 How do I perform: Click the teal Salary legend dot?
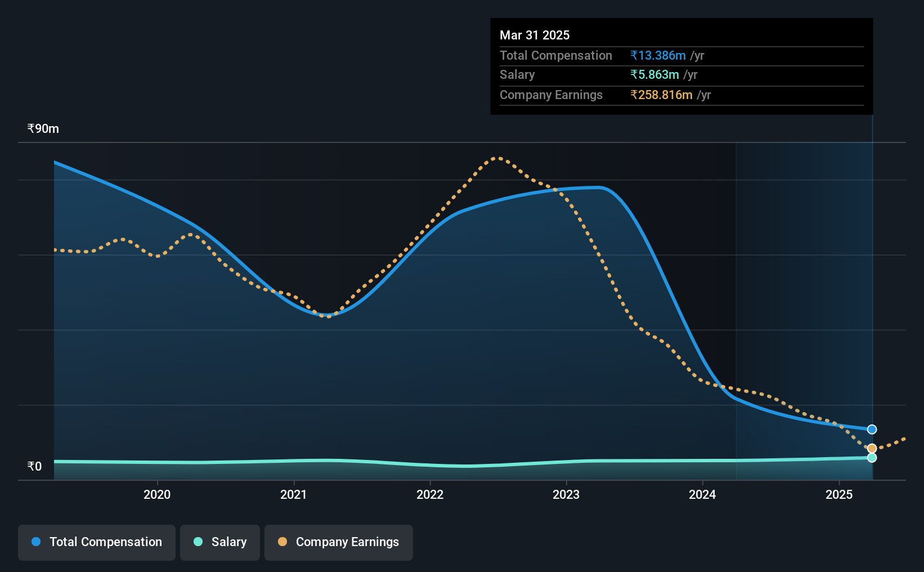(198, 542)
